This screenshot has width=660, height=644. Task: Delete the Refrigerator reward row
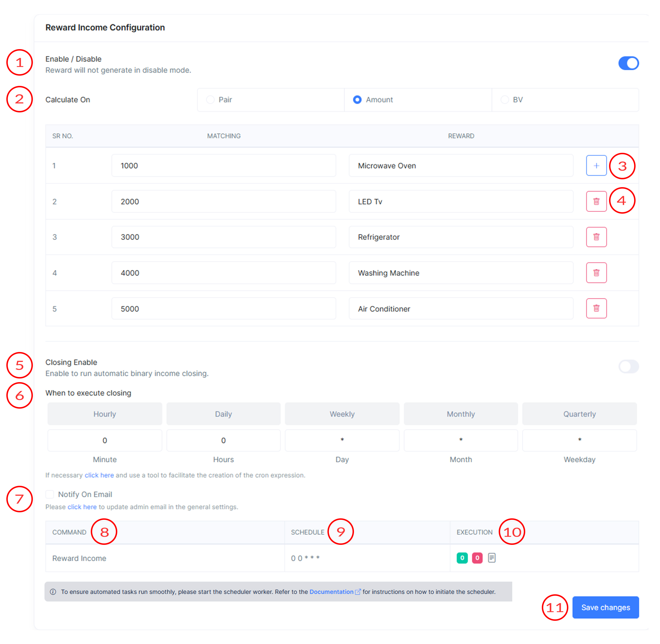pyautogui.click(x=596, y=237)
